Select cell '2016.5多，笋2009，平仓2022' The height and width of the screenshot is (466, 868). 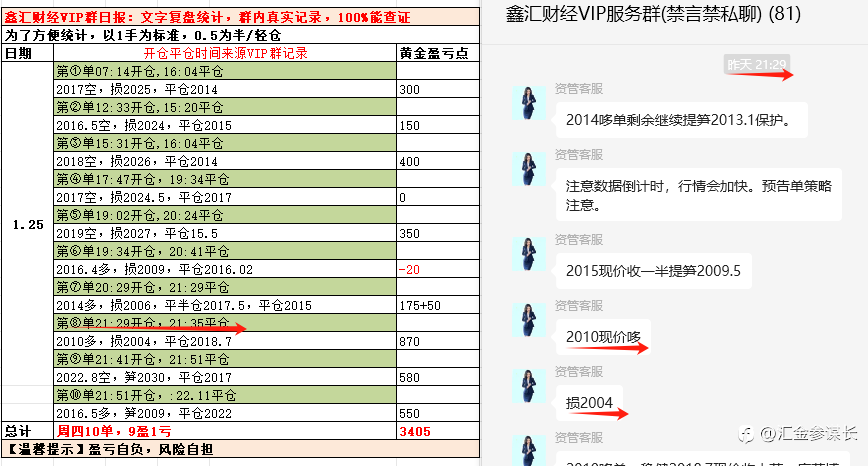point(225,413)
